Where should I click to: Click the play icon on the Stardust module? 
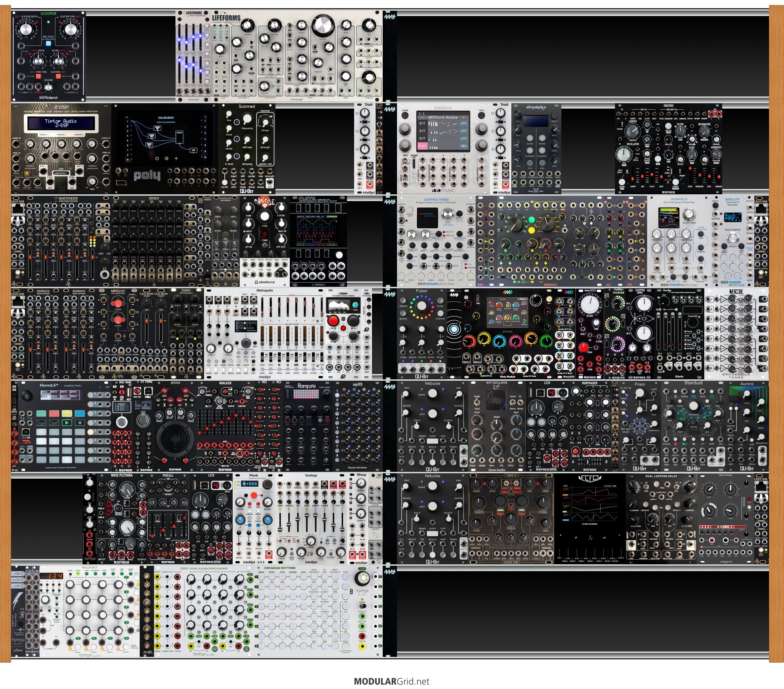pyautogui.click(x=685, y=444)
